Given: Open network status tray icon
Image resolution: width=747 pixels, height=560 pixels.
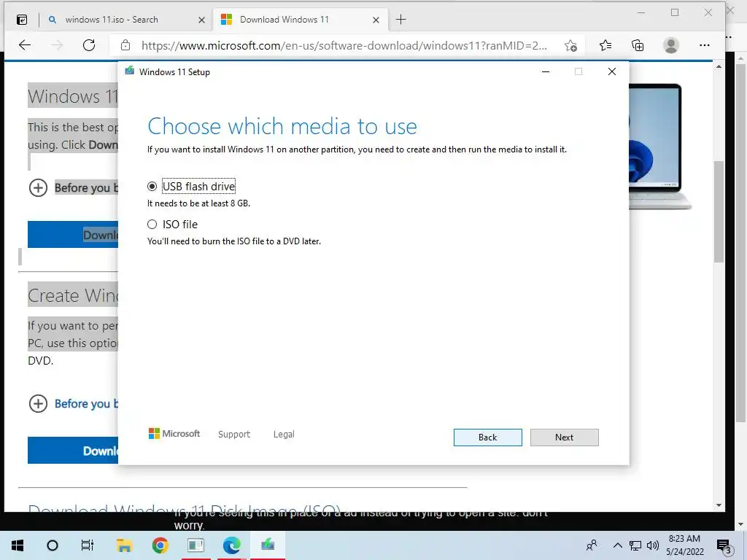Looking at the screenshot, I should (x=635, y=545).
